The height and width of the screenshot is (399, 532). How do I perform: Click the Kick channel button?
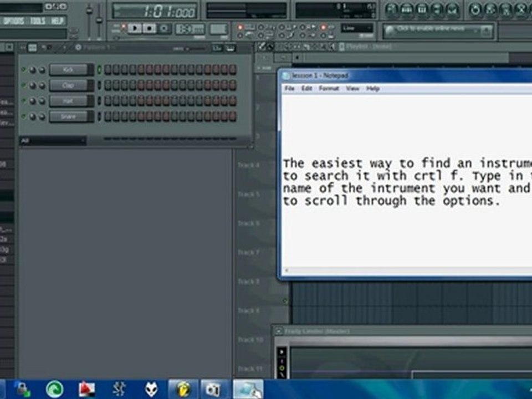point(68,70)
